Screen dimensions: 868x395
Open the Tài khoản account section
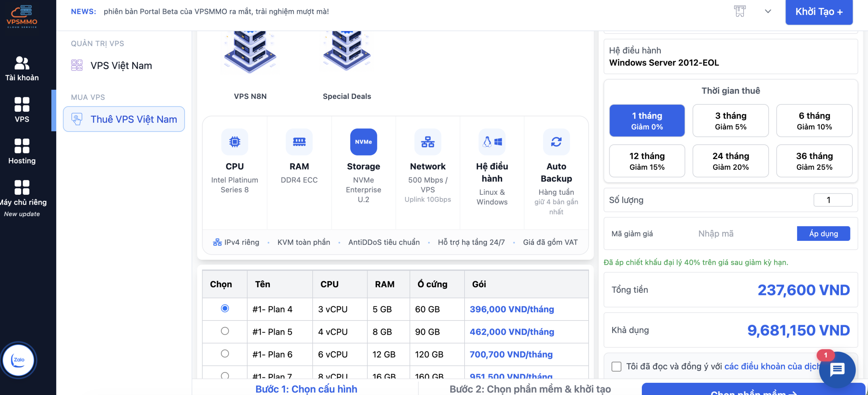point(22,69)
